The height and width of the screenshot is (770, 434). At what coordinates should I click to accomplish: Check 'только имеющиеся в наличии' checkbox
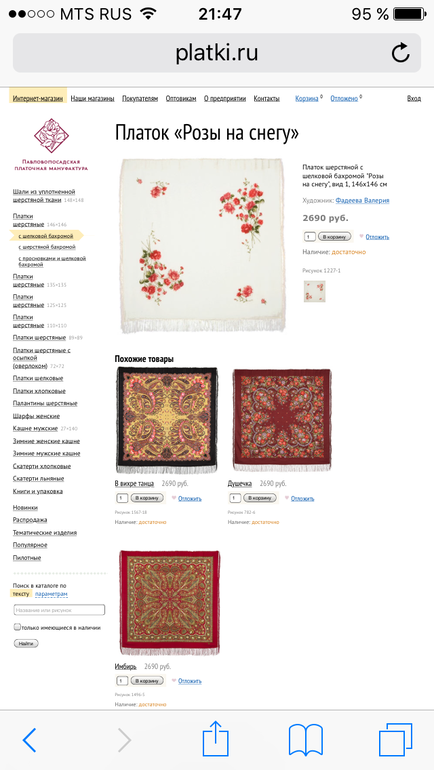[17, 627]
